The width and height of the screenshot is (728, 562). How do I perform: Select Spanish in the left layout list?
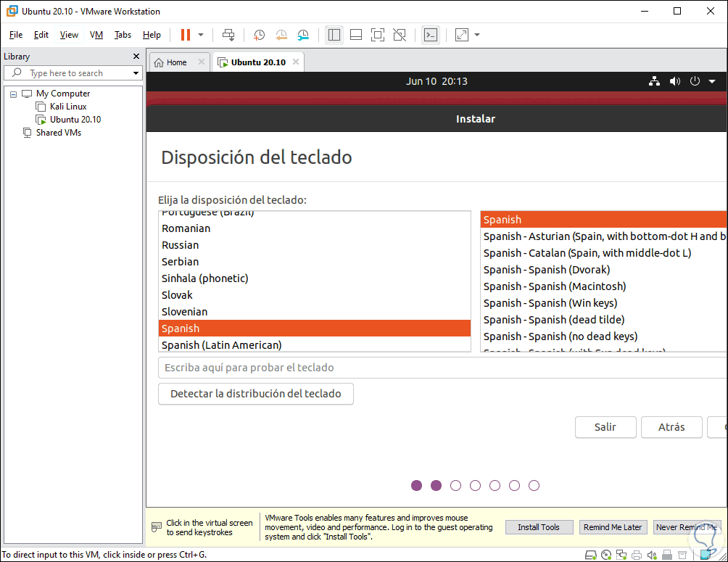pos(314,328)
